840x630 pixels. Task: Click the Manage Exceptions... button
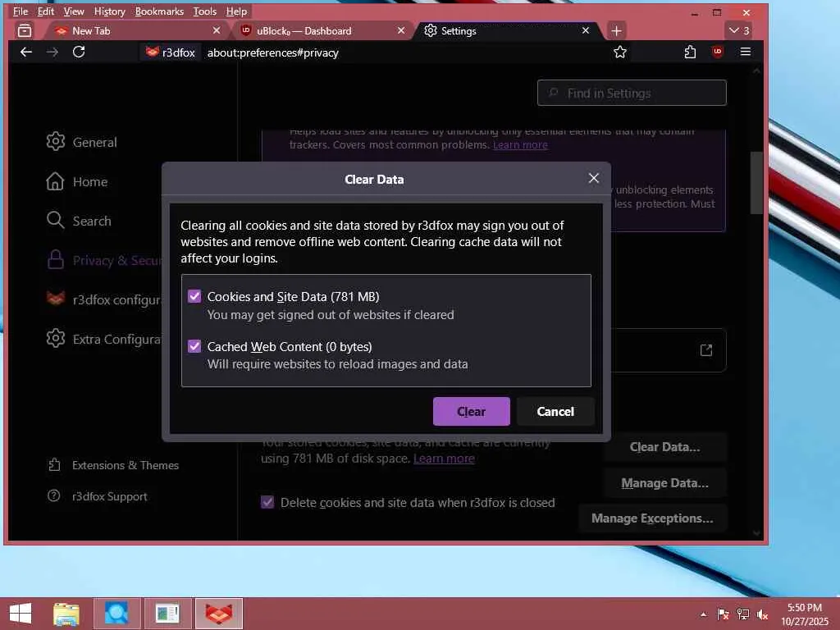[x=652, y=518]
